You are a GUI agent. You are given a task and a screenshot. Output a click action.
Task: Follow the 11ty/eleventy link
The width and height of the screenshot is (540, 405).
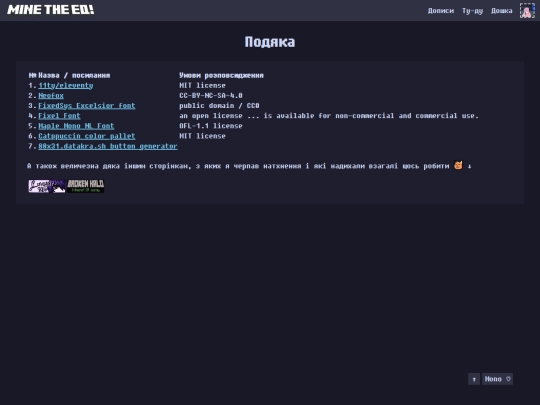pyautogui.click(x=66, y=85)
